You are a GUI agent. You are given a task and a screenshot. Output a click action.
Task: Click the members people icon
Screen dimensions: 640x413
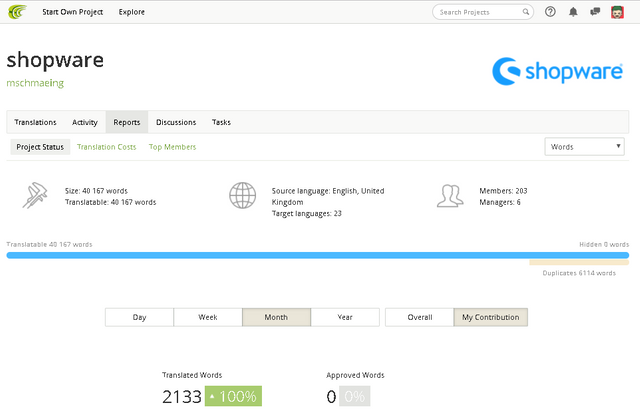pos(450,195)
